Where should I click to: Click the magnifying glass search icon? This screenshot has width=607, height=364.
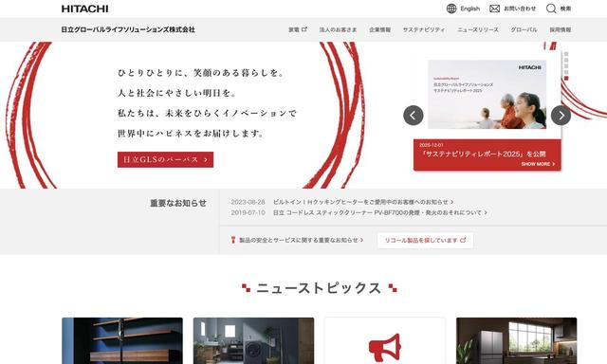pyautogui.click(x=551, y=9)
